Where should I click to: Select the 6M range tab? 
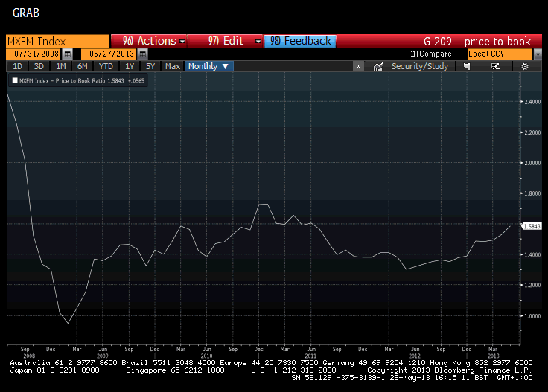[x=83, y=66]
